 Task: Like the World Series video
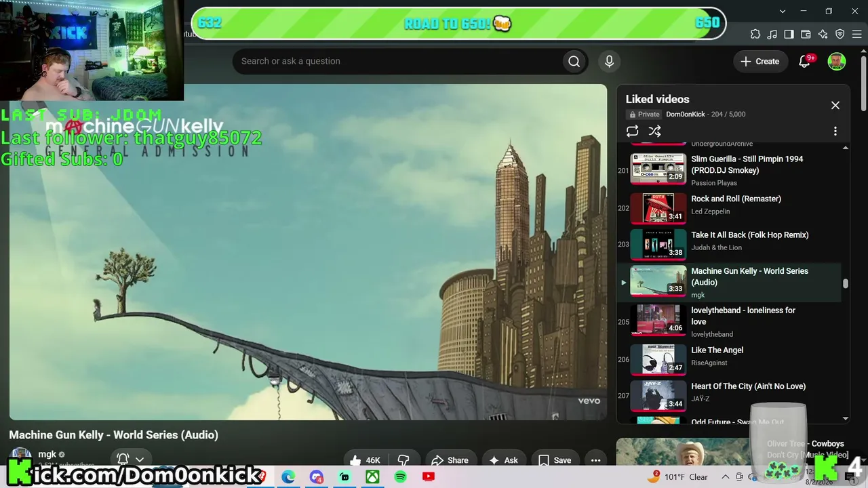point(365,460)
